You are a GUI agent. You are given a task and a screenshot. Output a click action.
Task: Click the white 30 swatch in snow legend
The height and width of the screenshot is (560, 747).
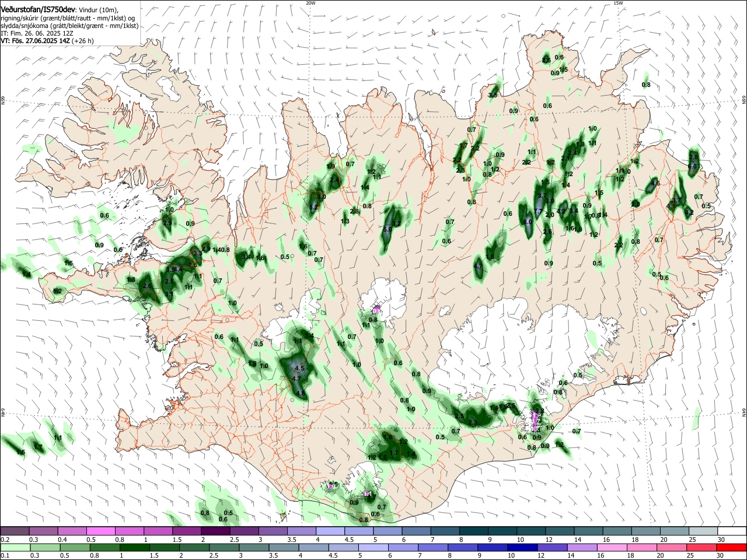click(732, 531)
